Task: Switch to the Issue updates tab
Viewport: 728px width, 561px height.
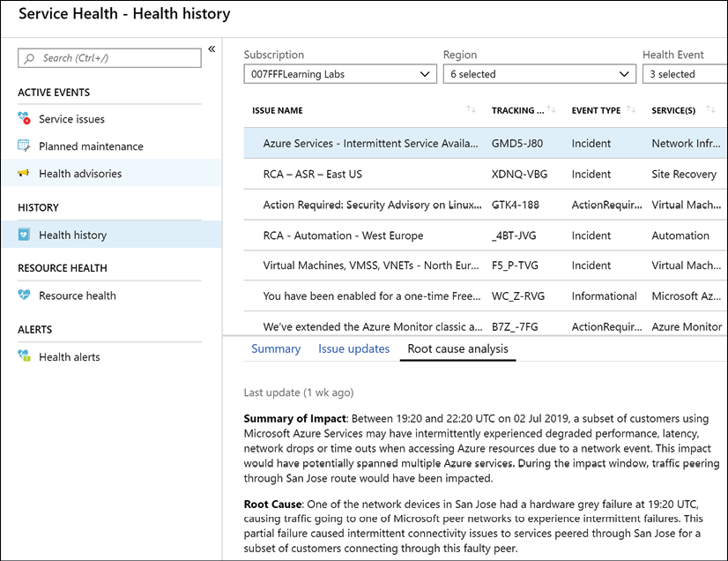Action: coord(353,348)
